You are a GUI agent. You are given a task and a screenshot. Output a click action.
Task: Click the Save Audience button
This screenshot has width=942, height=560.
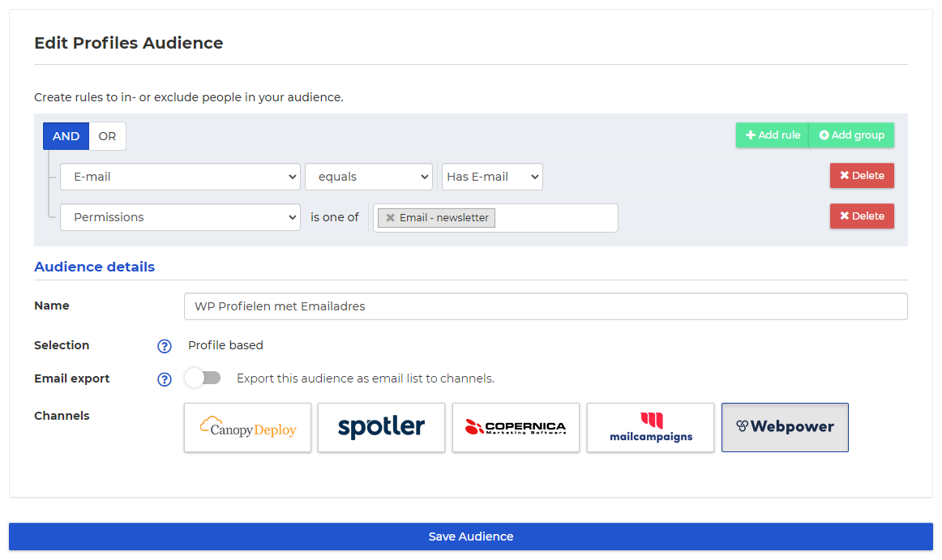coord(471,536)
